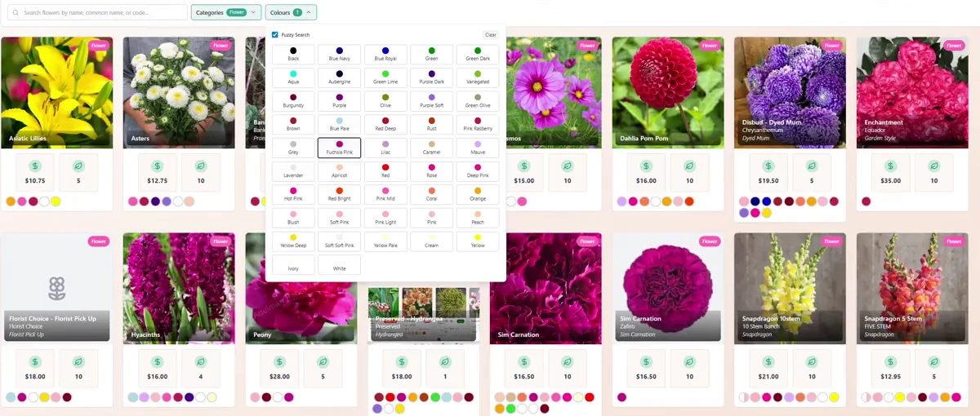This screenshot has width=980, height=416.
Task: Choose the Green Olive colour button
Action: [478, 101]
